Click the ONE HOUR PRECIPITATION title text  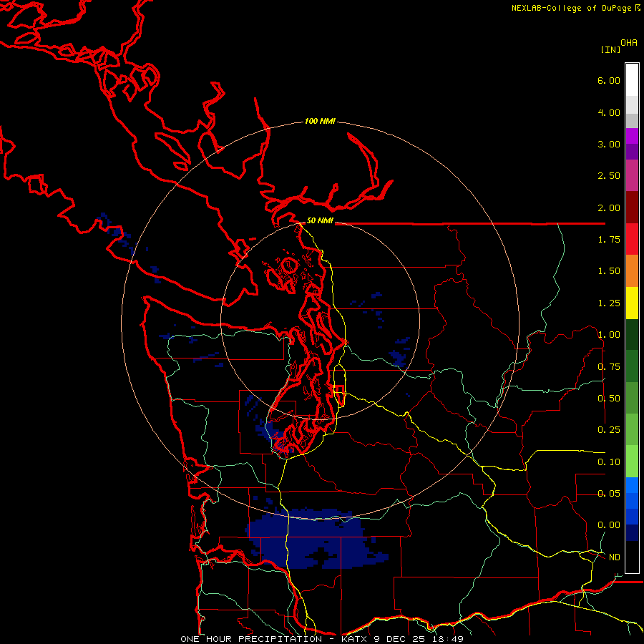251,639
